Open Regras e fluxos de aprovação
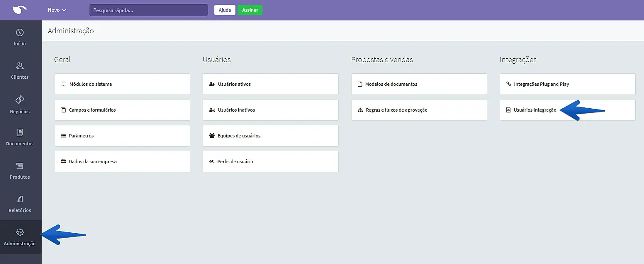The height and width of the screenshot is (264, 644). 419,110
